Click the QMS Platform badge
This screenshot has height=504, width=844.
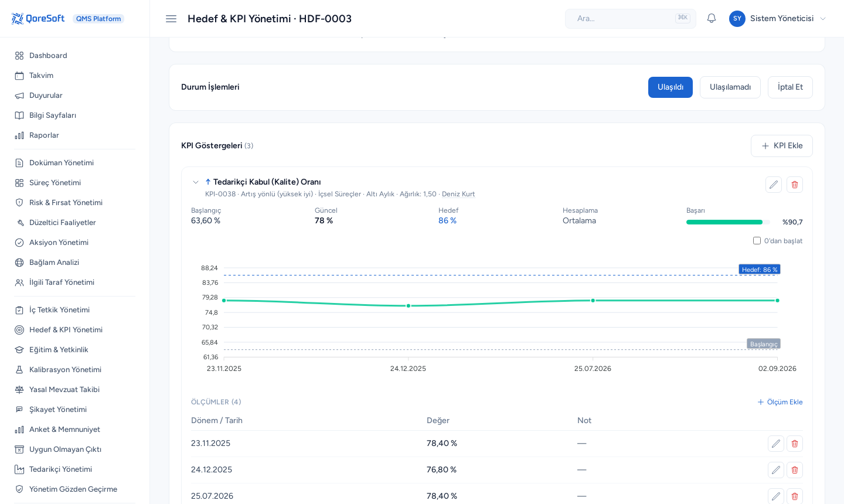(98, 19)
